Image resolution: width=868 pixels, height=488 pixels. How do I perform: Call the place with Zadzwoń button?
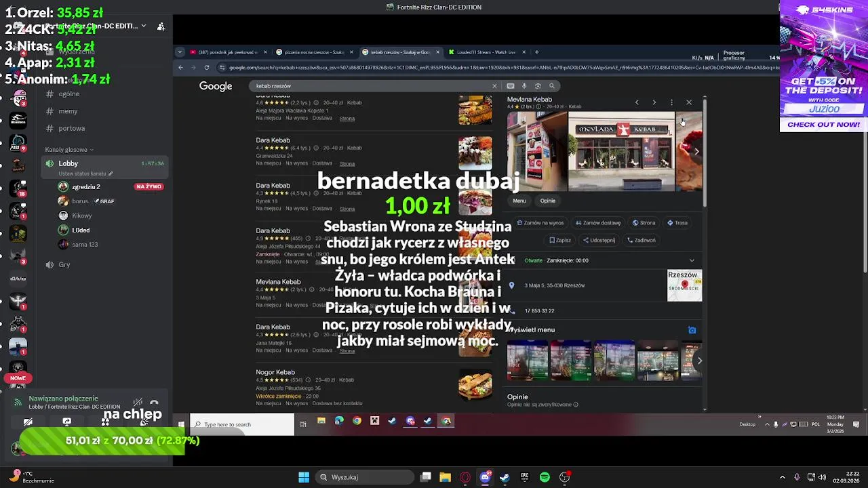pyautogui.click(x=642, y=240)
